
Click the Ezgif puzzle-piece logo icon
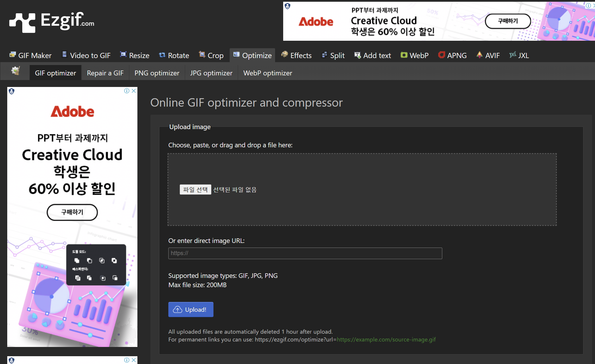[22, 23]
